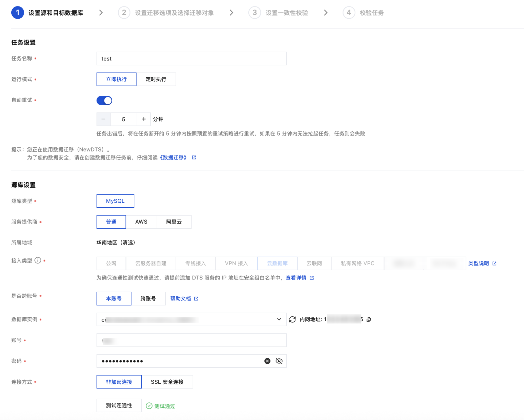Click the 任务名称 input field
Viewport: 524px width, 420px height.
pos(191,58)
